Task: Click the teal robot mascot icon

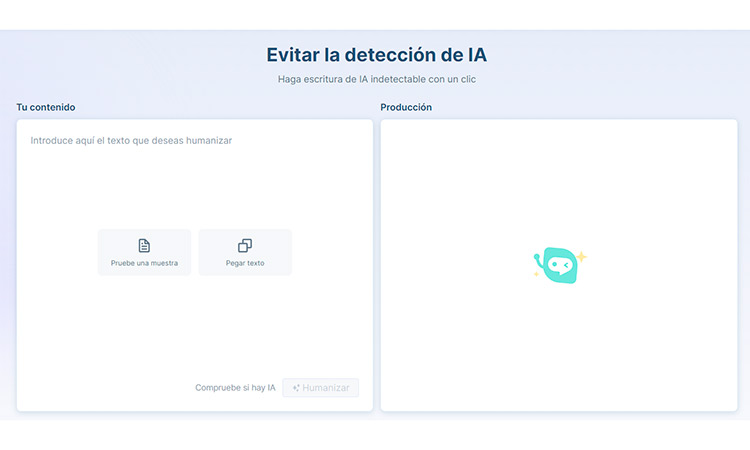Action: [558, 265]
